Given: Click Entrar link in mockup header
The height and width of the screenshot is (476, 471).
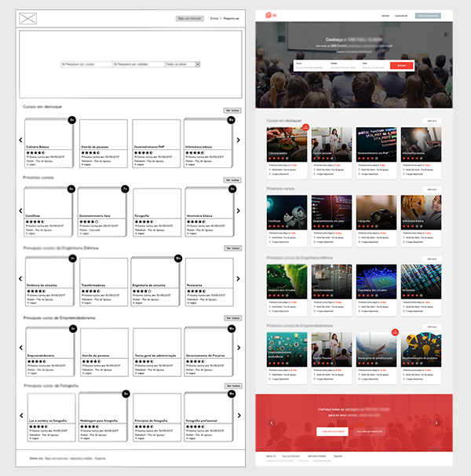Looking at the screenshot, I should click(385, 16).
